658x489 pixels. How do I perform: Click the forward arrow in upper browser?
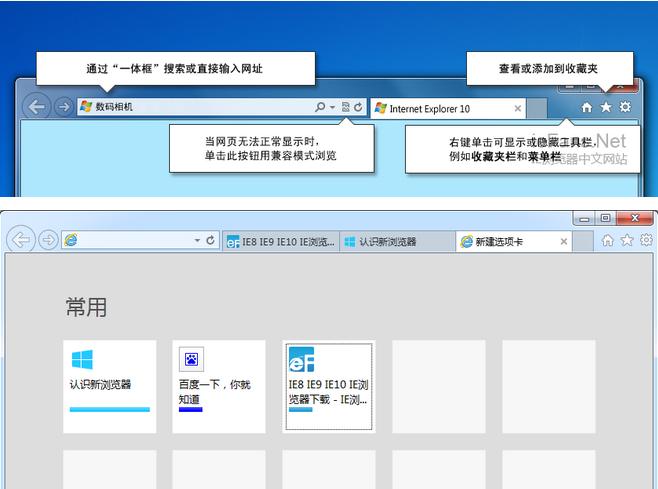[63, 107]
